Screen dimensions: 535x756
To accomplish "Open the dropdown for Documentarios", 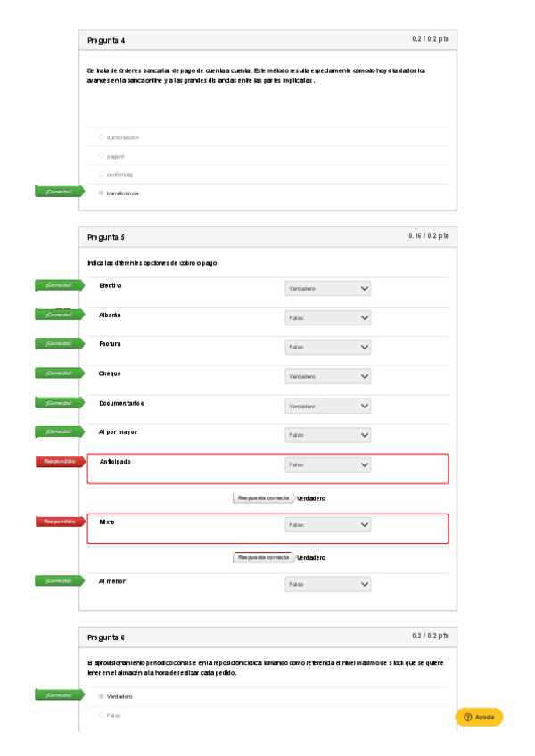I will (x=327, y=406).
